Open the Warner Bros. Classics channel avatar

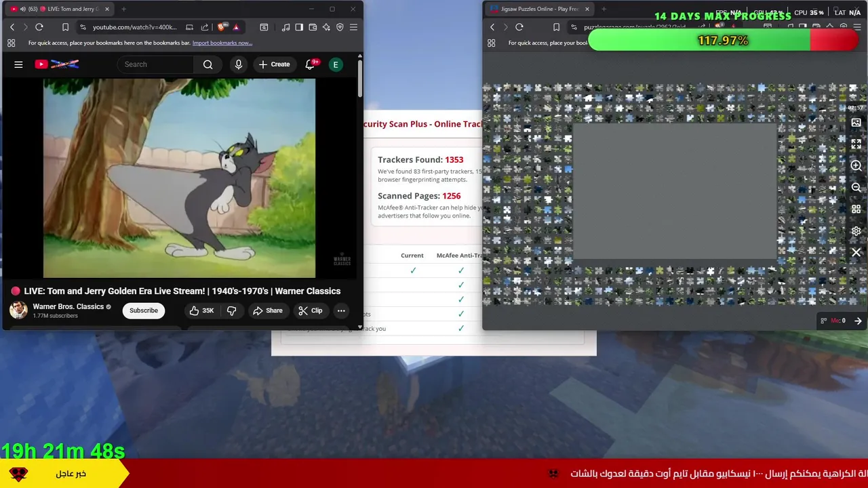(x=18, y=310)
